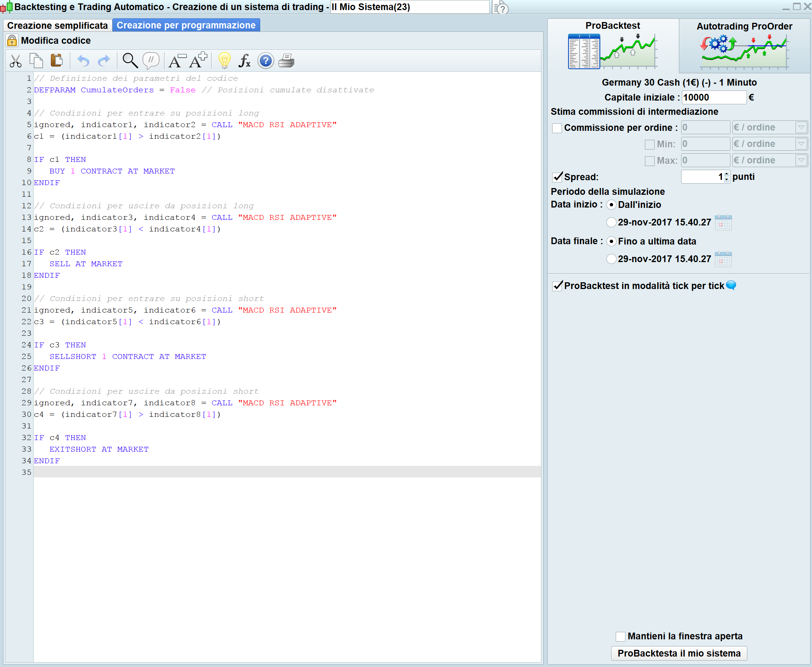Click the Paste clipboard icon
The image size is (812, 667).
[56, 60]
